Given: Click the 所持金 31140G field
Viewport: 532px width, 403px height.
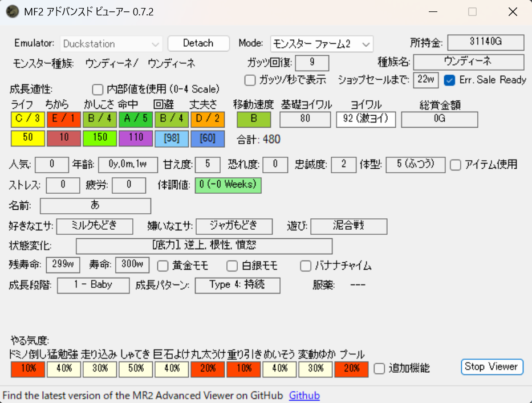Looking at the screenshot, I should 485,43.
